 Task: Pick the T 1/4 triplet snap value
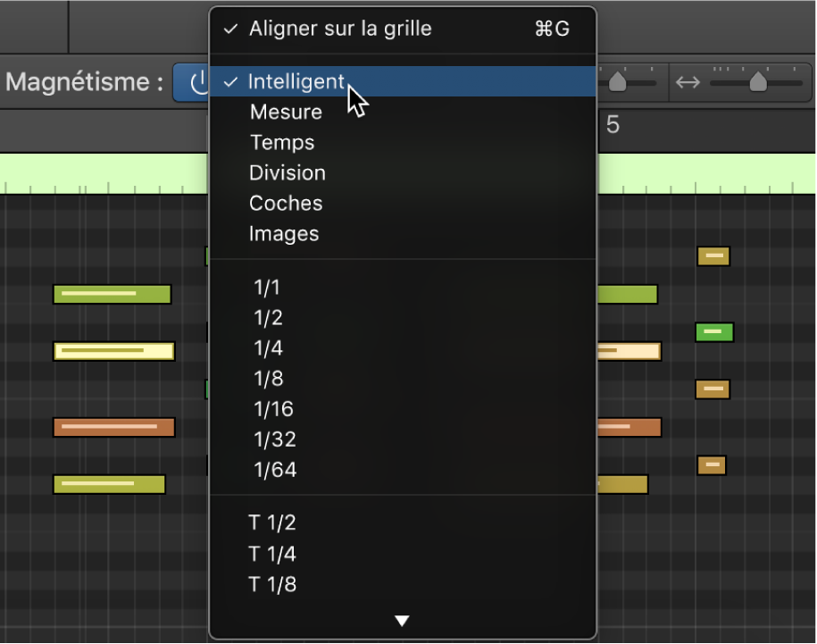[272, 553]
